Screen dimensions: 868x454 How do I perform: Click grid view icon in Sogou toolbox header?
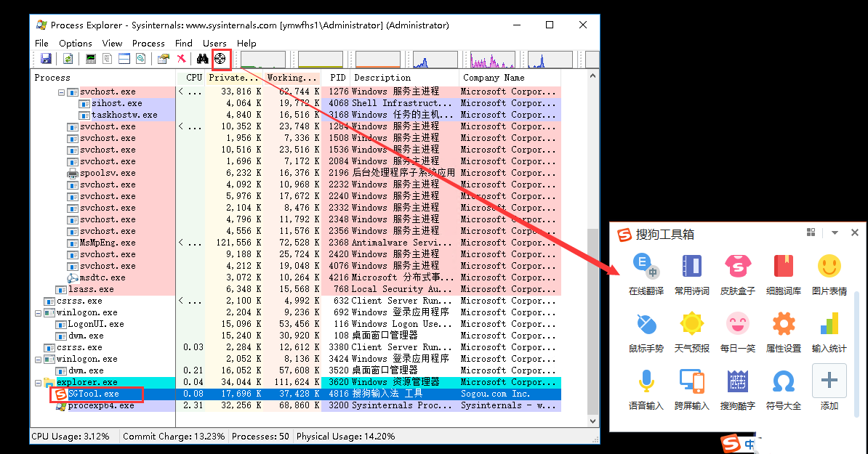click(811, 232)
